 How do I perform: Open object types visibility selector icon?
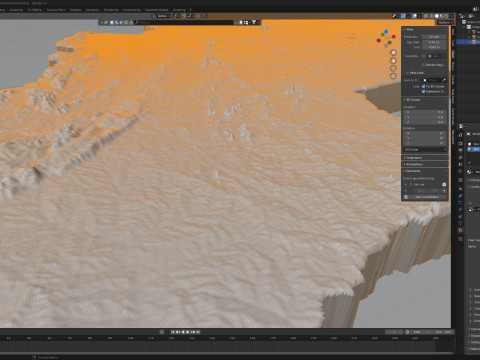click(x=394, y=16)
